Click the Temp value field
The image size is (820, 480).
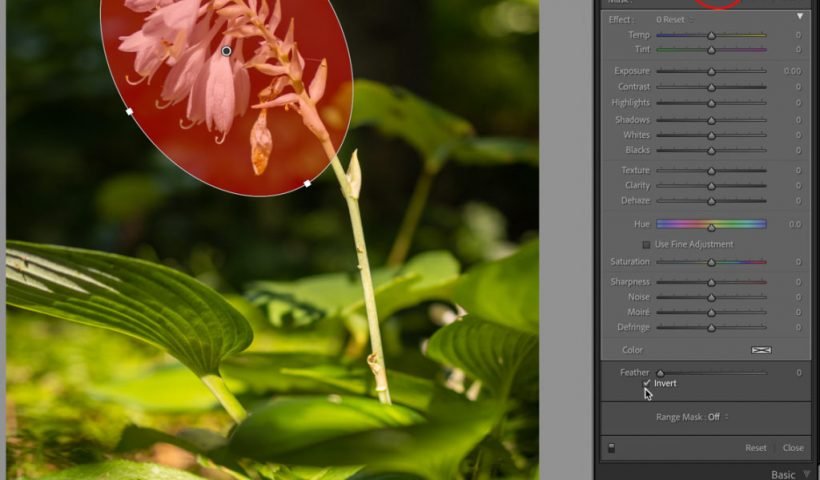point(798,35)
